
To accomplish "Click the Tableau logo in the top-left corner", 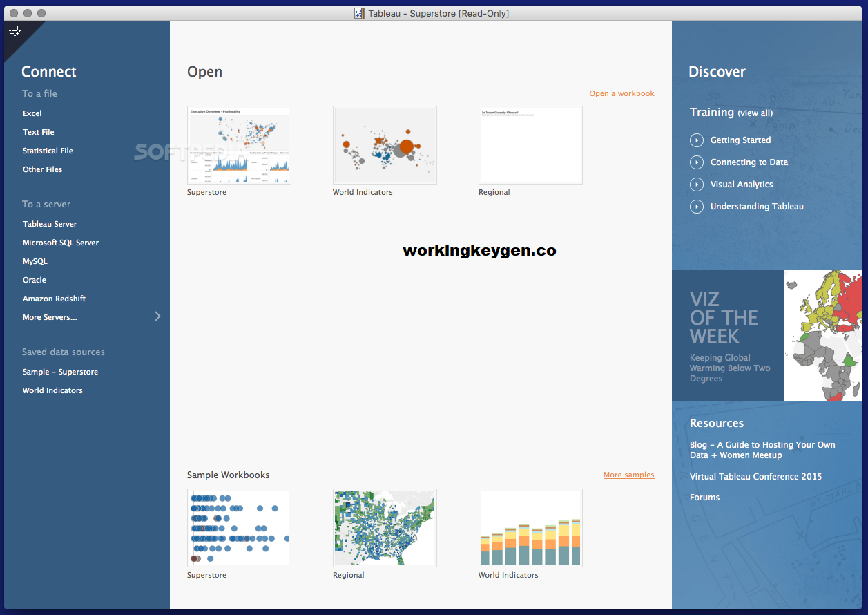I will click(15, 30).
